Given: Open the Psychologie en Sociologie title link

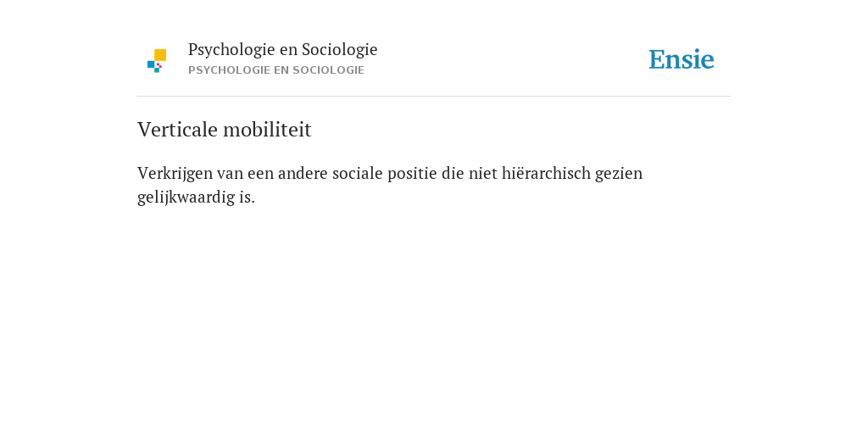Looking at the screenshot, I should 282,50.
